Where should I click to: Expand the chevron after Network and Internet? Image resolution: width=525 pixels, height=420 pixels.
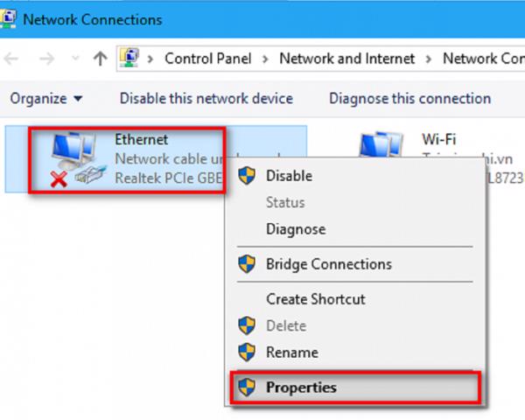pos(430,59)
